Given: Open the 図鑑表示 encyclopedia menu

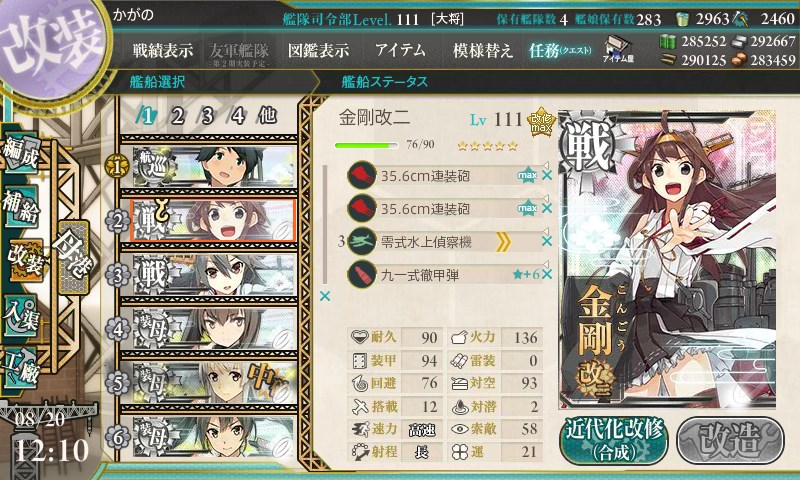Looking at the screenshot, I should 318,50.
